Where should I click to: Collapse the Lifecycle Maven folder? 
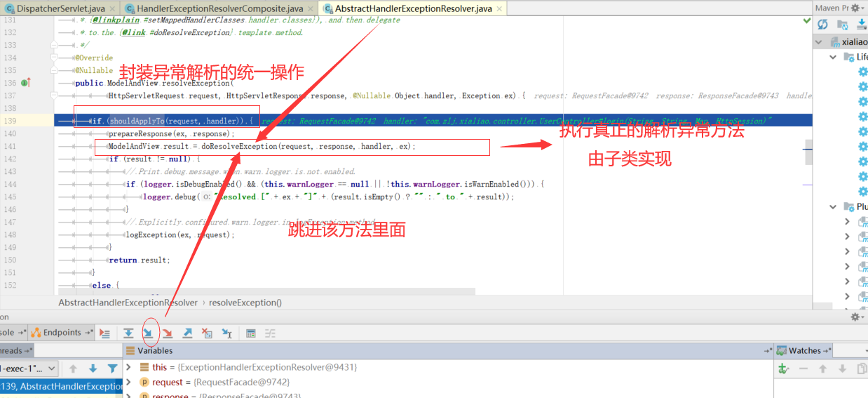pos(833,57)
